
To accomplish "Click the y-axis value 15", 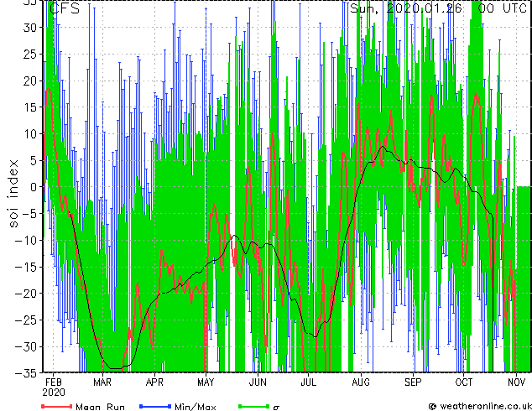I will (30, 107).
